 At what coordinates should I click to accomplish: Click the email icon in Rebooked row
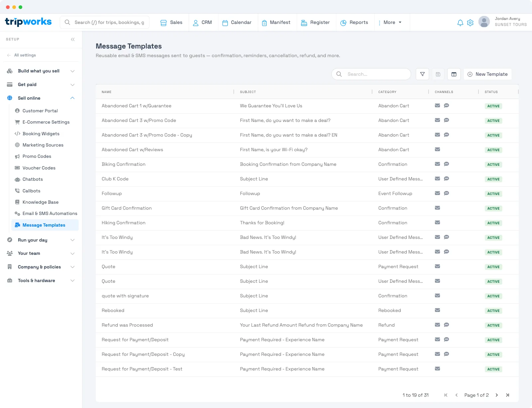(x=438, y=310)
